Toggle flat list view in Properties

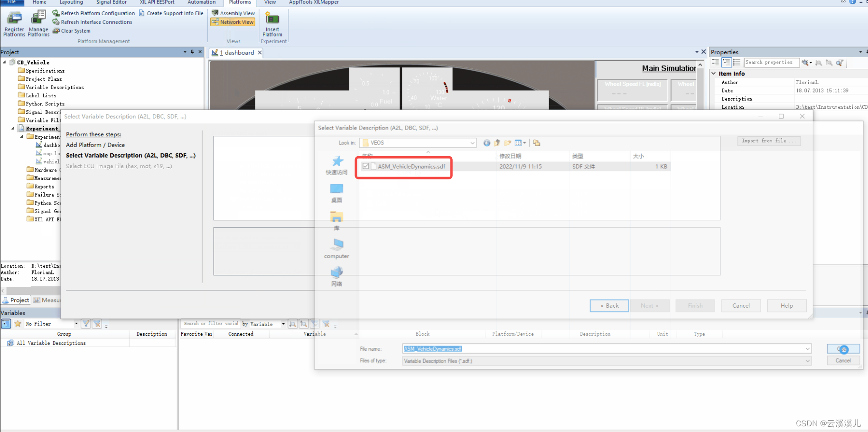[737, 62]
